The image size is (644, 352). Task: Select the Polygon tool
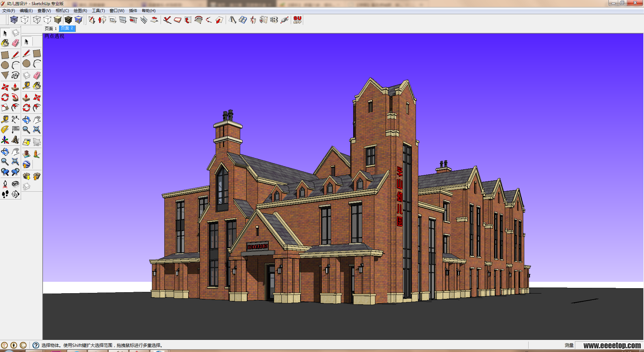pyautogui.click(x=5, y=76)
